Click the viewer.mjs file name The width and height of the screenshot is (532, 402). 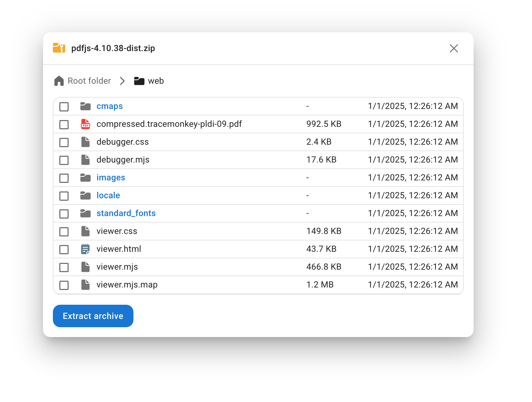click(117, 267)
